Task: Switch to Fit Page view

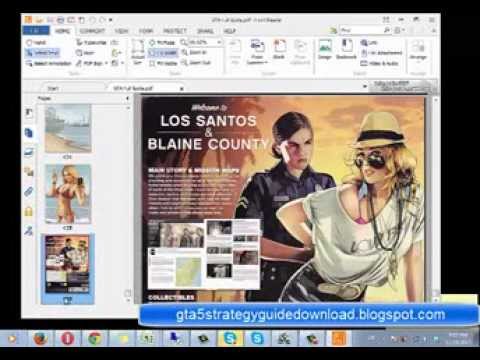Action: [162, 43]
